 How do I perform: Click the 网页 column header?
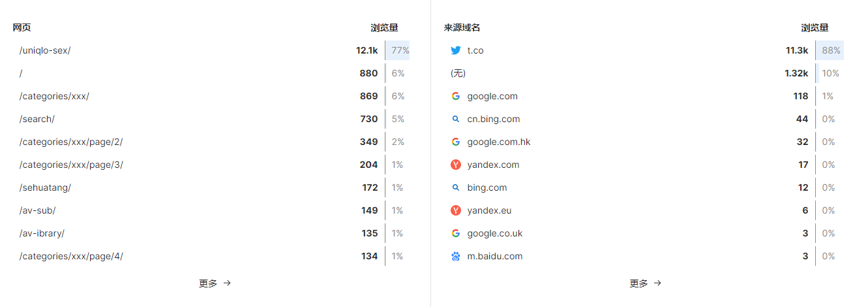point(22,27)
